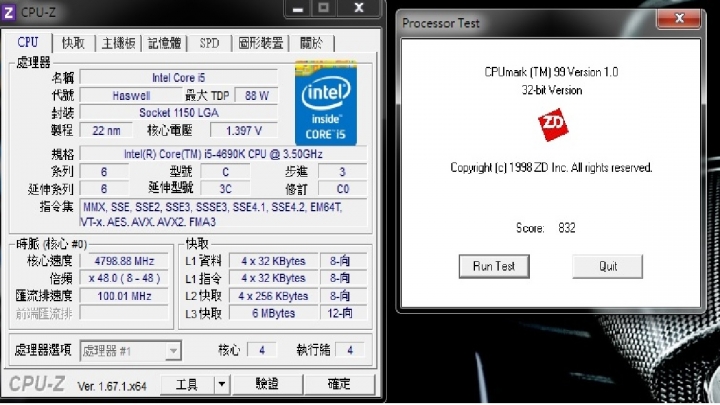Click the 核心 (cores) count field

(262, 350)
